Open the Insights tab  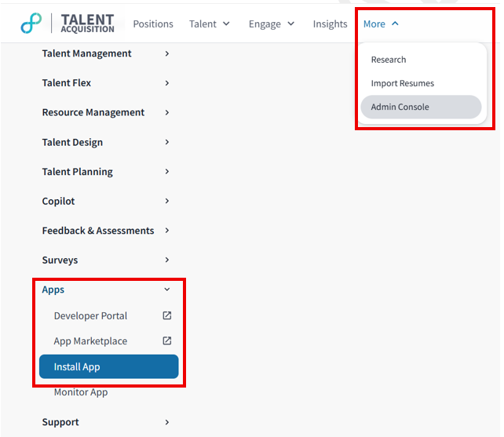330,24
